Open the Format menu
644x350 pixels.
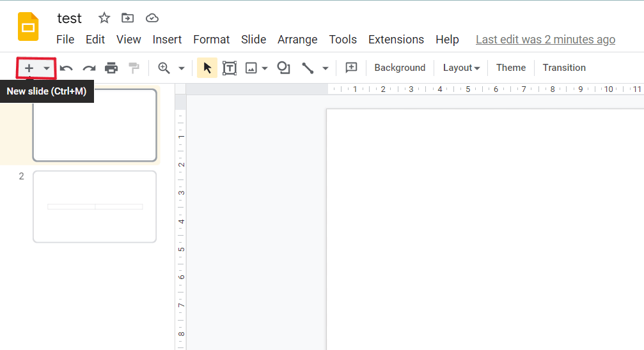(x=211, y=40)
